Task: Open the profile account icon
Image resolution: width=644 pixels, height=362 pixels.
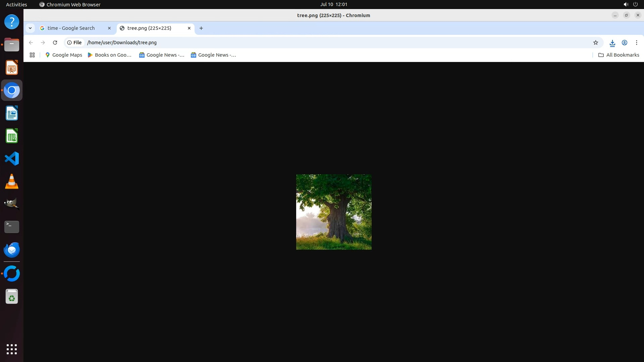Action: point(624,43)
